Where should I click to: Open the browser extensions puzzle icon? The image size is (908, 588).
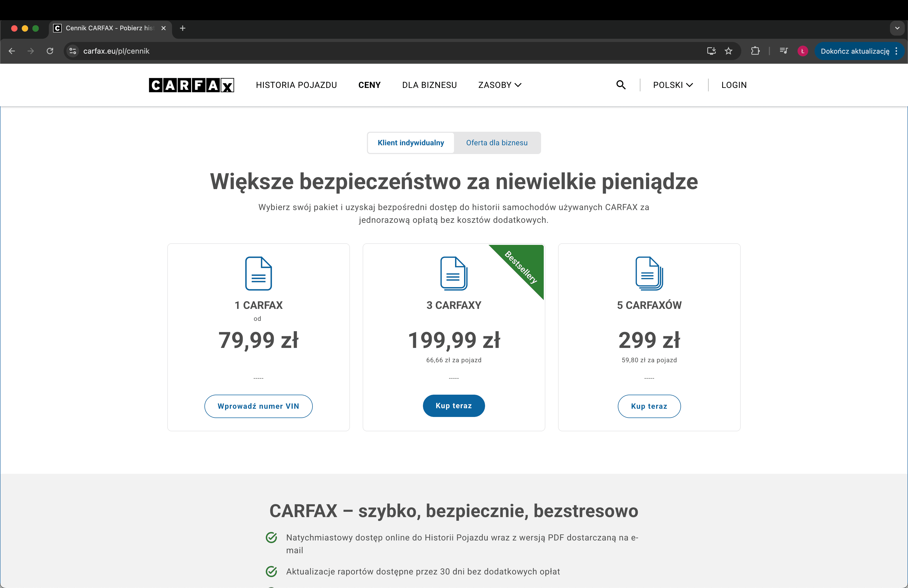point(755,51)
